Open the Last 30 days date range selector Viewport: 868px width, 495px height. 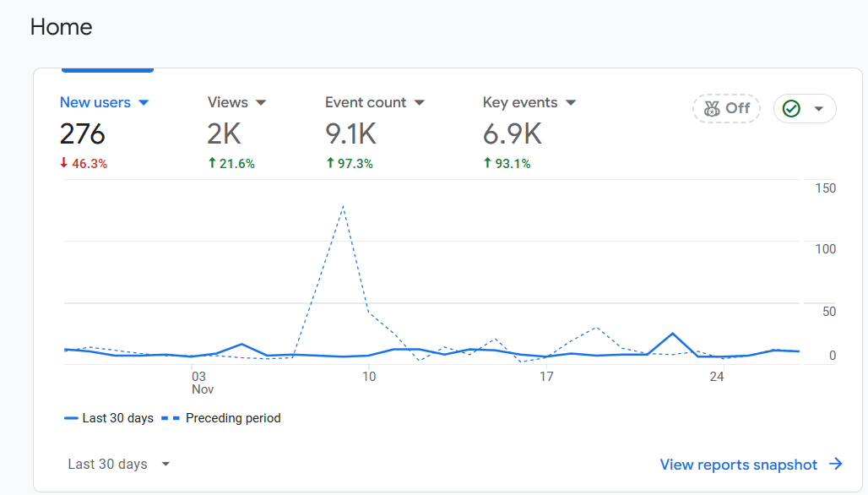click(119, 464)
